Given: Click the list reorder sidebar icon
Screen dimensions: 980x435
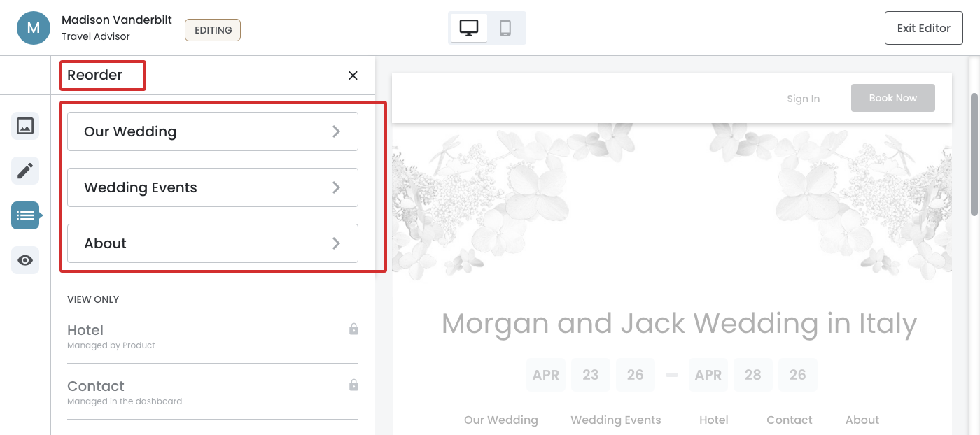Looking at the screenshot, I should (25, 215).
